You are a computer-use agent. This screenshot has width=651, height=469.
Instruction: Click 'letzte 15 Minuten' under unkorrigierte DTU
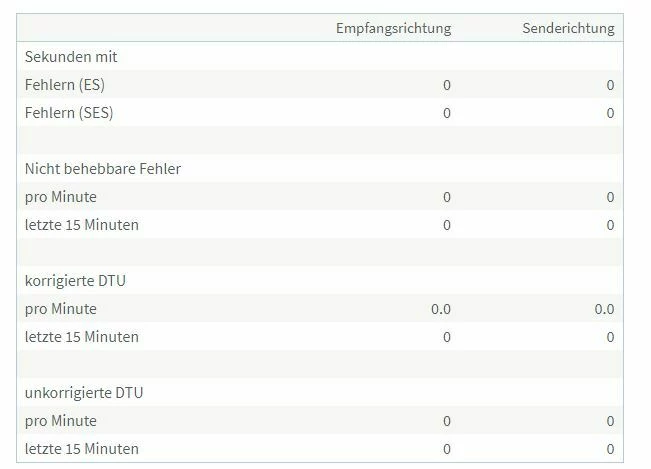point(82,449)
